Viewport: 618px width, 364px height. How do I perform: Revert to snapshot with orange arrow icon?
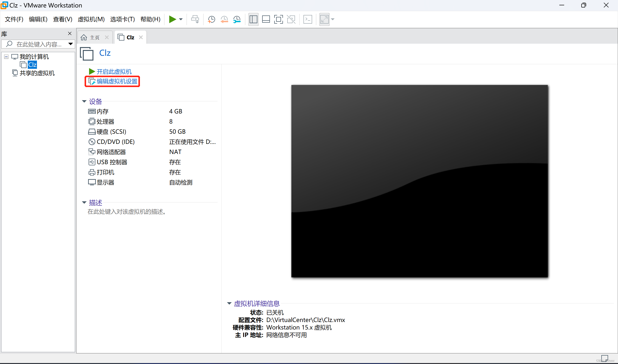point(224,19)
